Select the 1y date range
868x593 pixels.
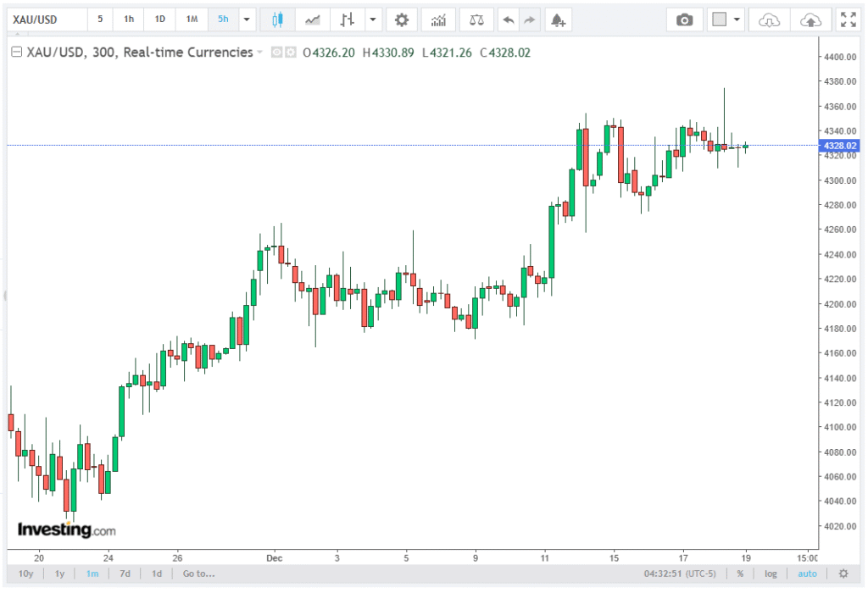click(x=59, y=574)
